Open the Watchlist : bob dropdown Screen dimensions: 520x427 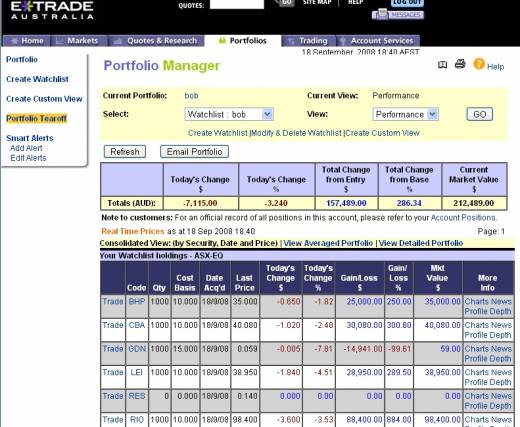[229, 114]
